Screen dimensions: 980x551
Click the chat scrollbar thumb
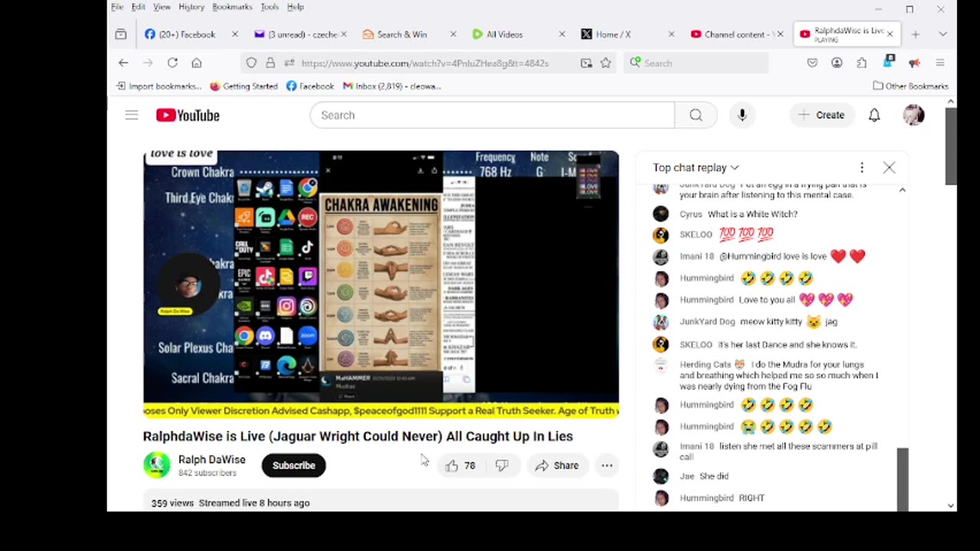pyautogui.click(x=903, y=479)
